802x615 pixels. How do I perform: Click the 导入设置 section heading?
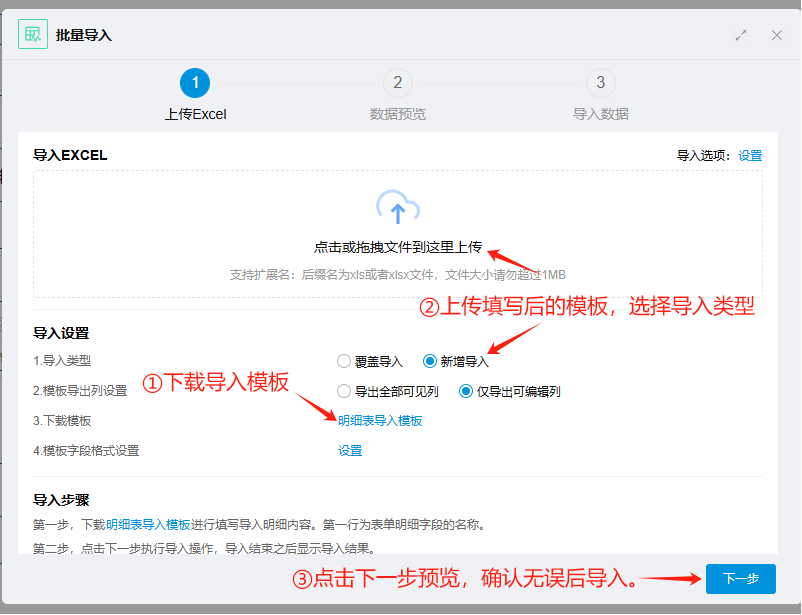61,334
